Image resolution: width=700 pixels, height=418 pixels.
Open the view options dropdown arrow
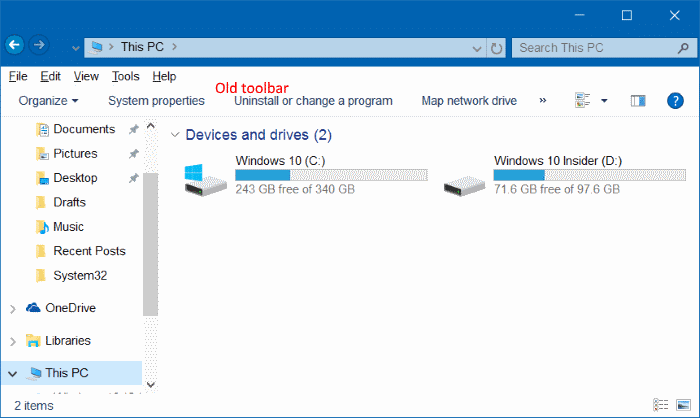click(x=604, y=101)
